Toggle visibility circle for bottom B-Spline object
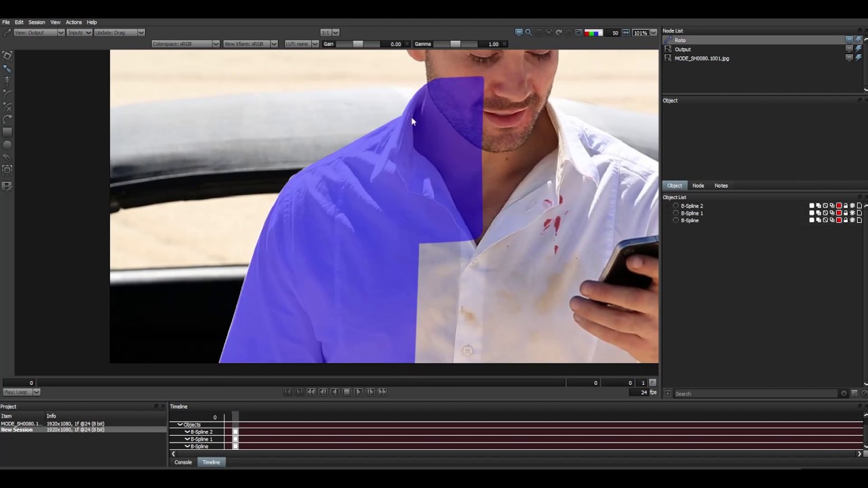This screenshot has width=868, height=488. click(x=675, y=220)
